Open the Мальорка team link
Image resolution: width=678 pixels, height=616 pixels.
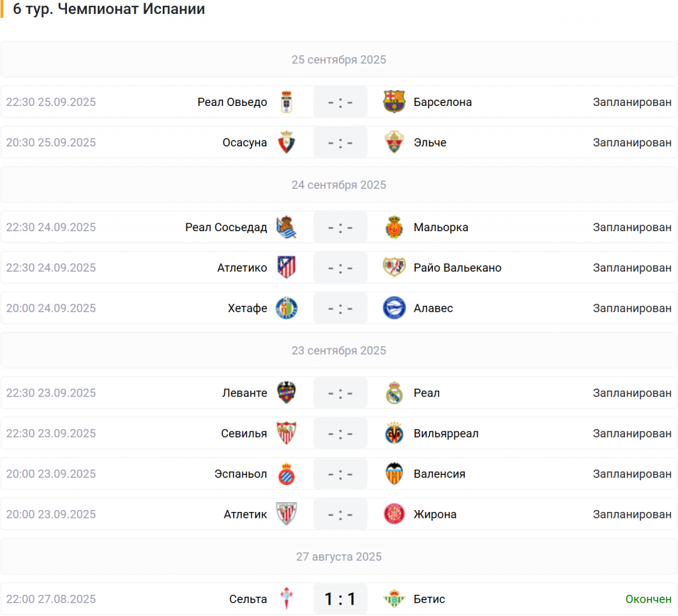[440, 227]
